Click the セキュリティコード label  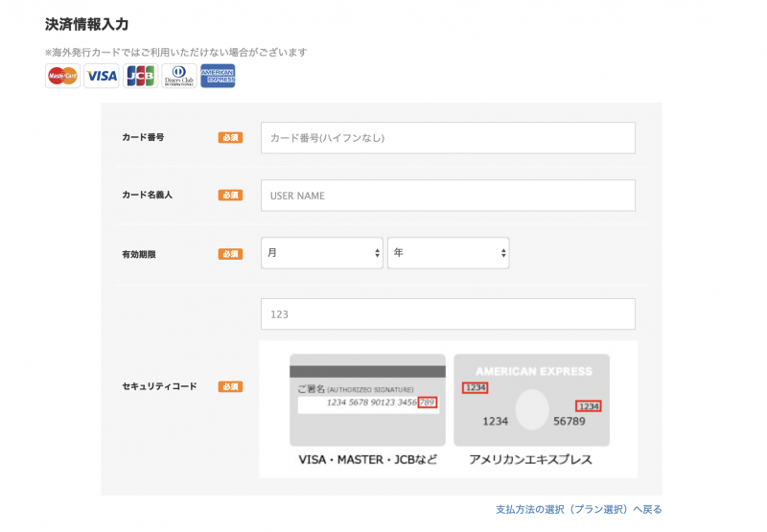point(159,386)
